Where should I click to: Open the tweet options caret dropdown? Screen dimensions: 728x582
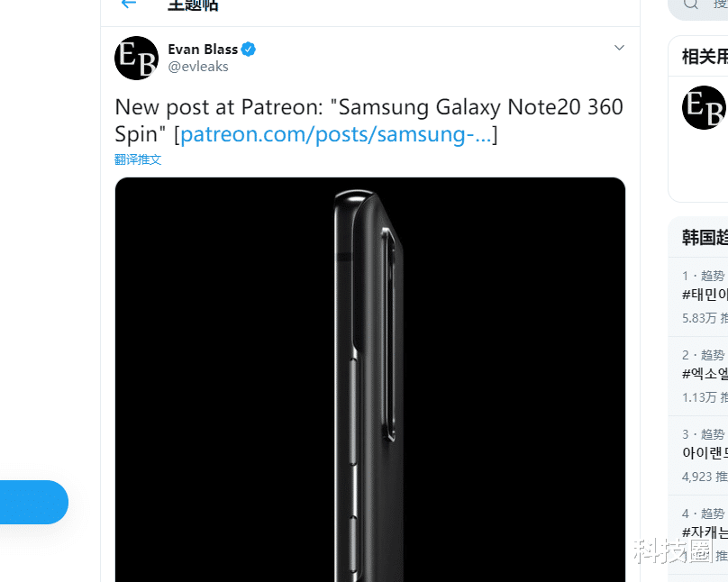click(619, 47)
